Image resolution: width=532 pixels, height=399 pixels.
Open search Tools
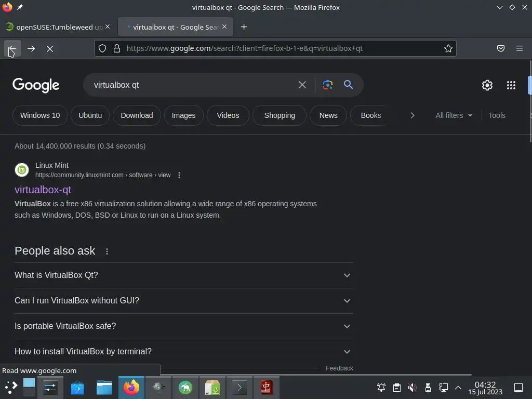(x=497, y=115)
